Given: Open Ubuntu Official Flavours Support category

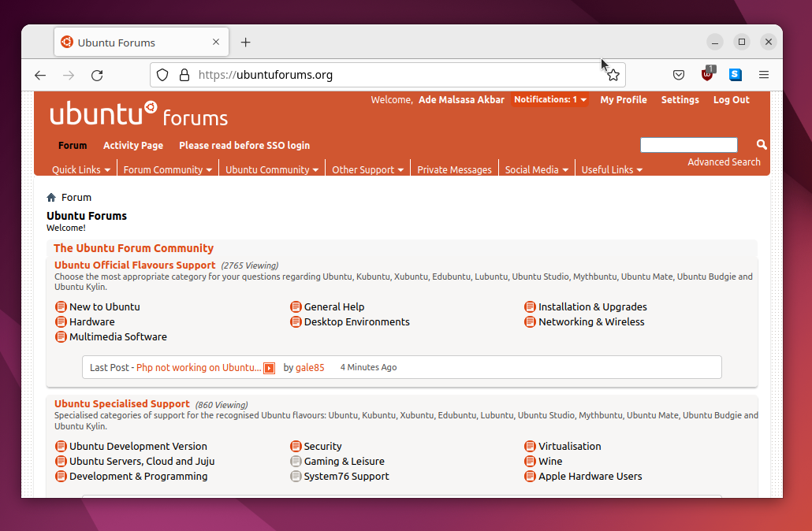Looking at the screenshot, I should [135, 265].
